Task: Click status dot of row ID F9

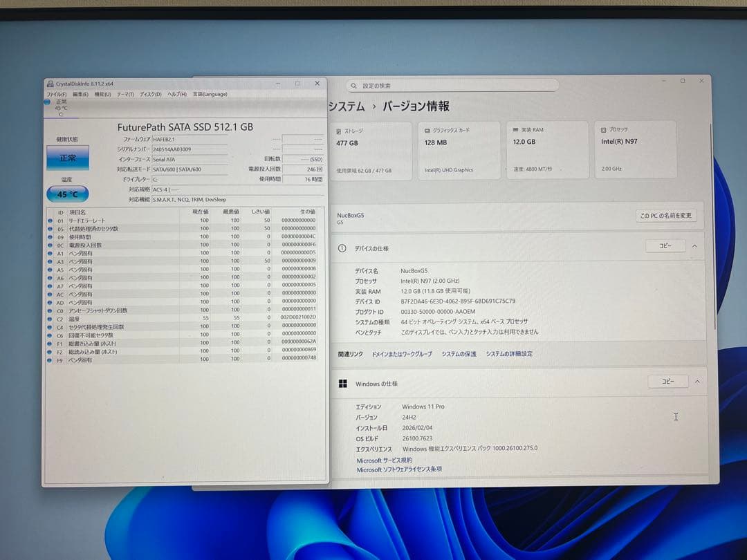Action: 50,360
